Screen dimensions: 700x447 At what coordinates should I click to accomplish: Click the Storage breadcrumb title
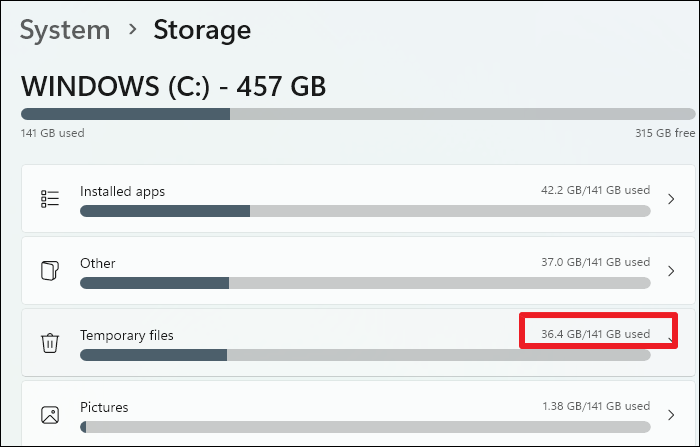[x=201, y=30]
